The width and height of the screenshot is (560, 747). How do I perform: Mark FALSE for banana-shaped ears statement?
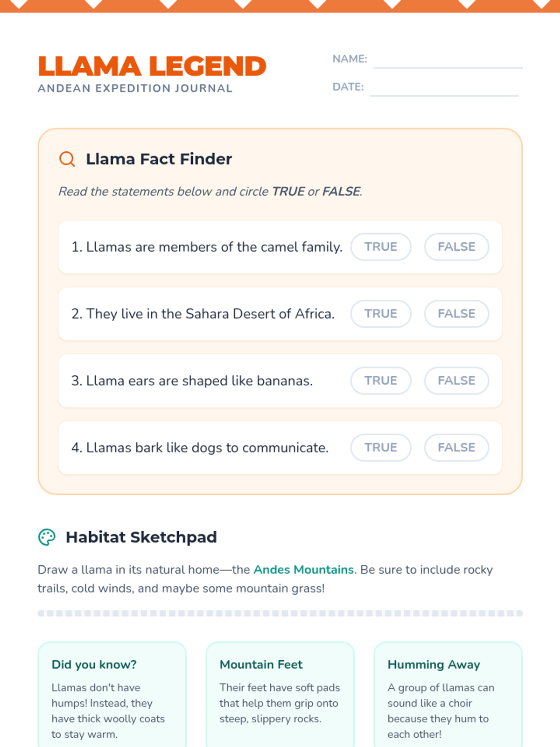(456, 381)
